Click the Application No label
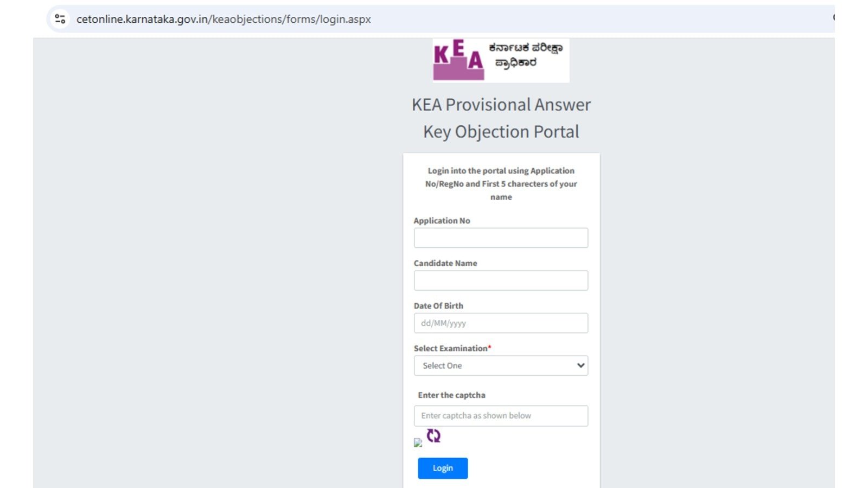868x488 pixels. coord(442,221)
